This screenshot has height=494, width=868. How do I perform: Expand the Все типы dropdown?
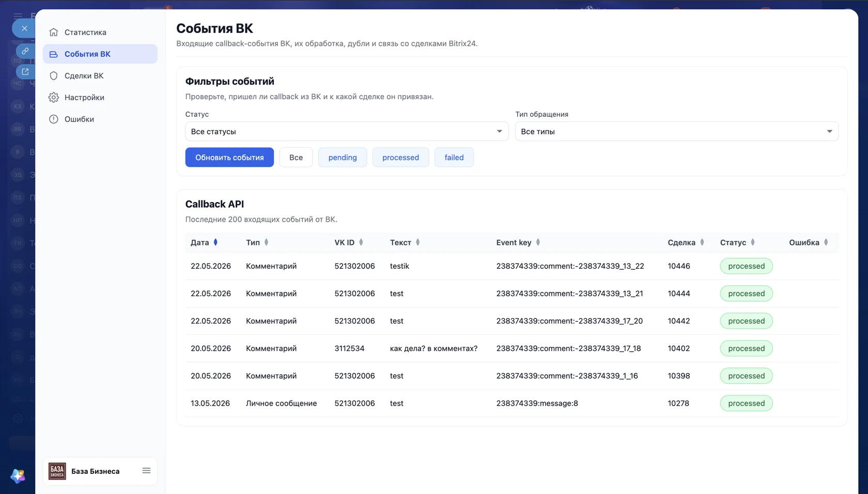(x=677, y=131)
